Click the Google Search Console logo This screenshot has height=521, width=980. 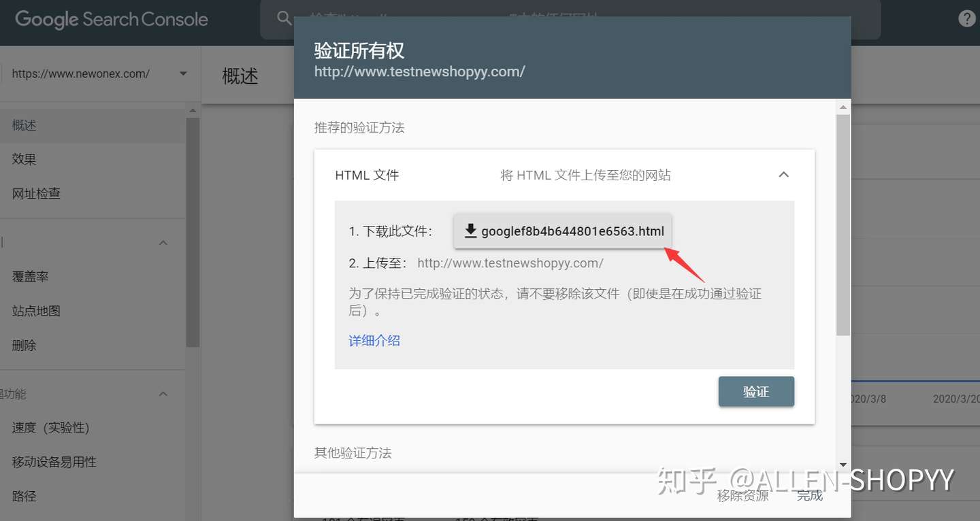[112, 19]
